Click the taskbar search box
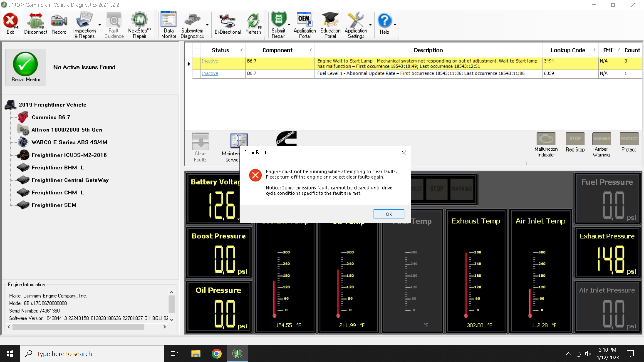Image resolution: width=644 pixels, height=362 pixels. pos(92,354)
